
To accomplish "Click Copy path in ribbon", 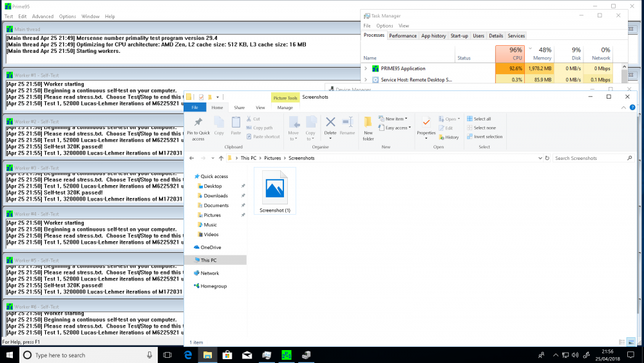I will pos(260,128).
